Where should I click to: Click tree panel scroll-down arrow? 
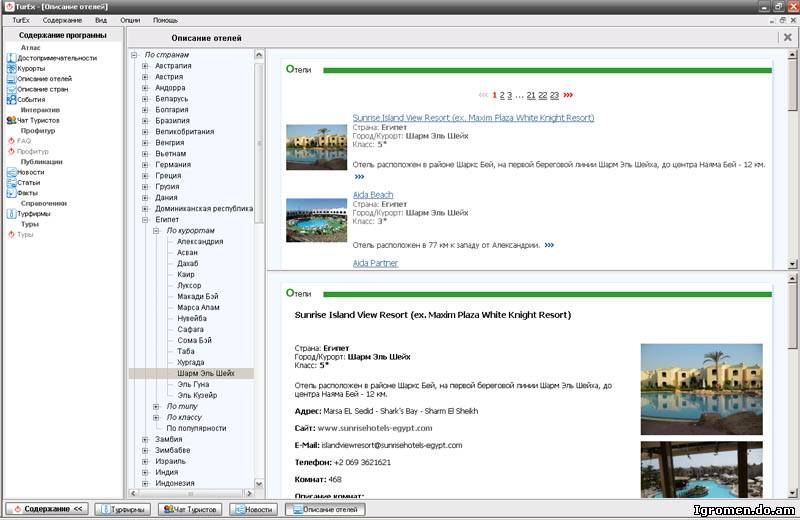(259, 484)
